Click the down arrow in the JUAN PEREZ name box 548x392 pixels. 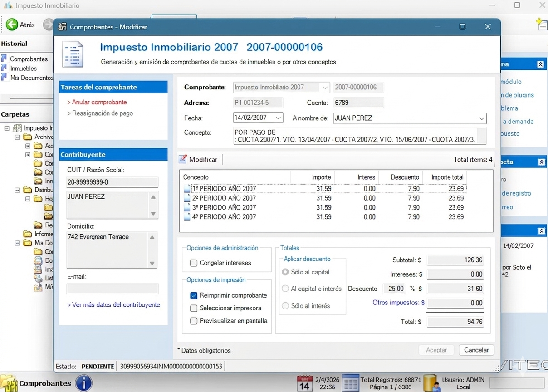[153, 214]
